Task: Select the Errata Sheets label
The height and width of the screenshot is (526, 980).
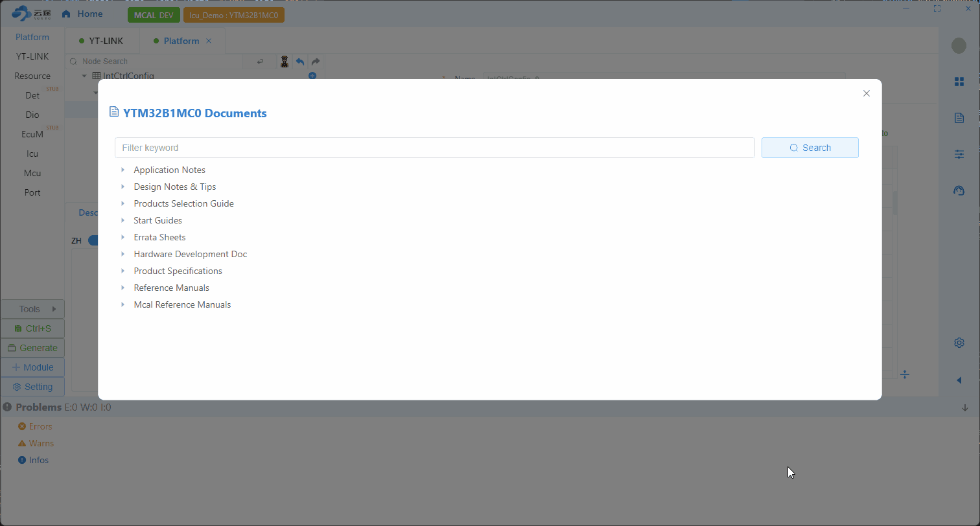Action: (x=159, y=237)
